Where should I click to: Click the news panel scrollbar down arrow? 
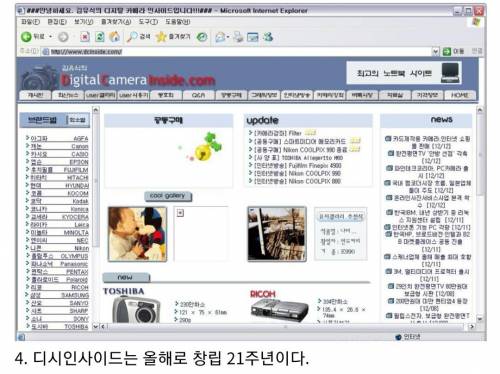pyautogui.click(x=479, y=319)
